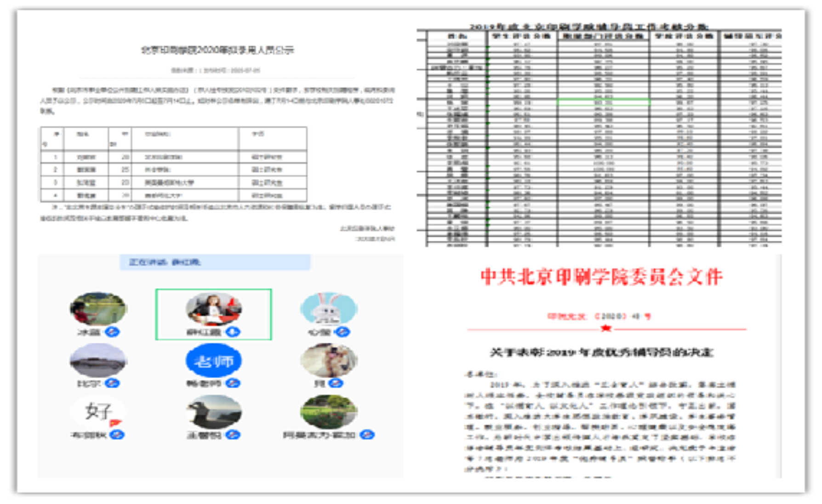This screenshot has height=504, width=822.
Task: Click row number 1 in the hiring table
Action: click(x=56, y=157)
